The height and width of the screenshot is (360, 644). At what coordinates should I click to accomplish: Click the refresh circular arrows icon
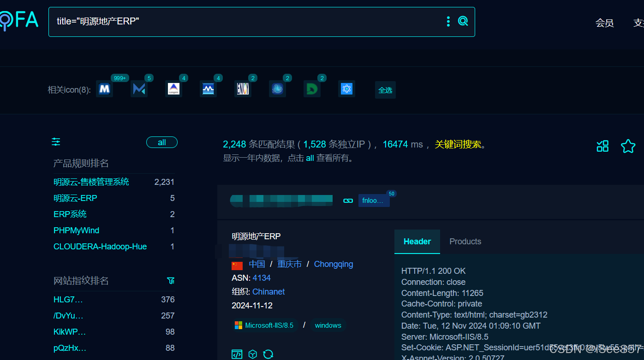tap(268, 354)
